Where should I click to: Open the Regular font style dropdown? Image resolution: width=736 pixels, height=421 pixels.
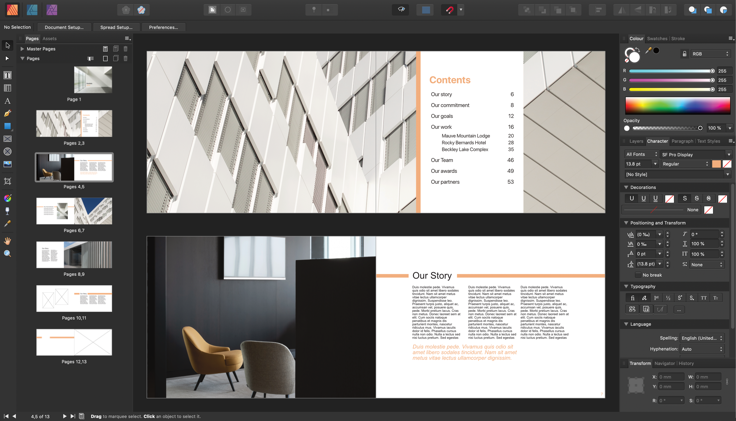click(685, 164)
